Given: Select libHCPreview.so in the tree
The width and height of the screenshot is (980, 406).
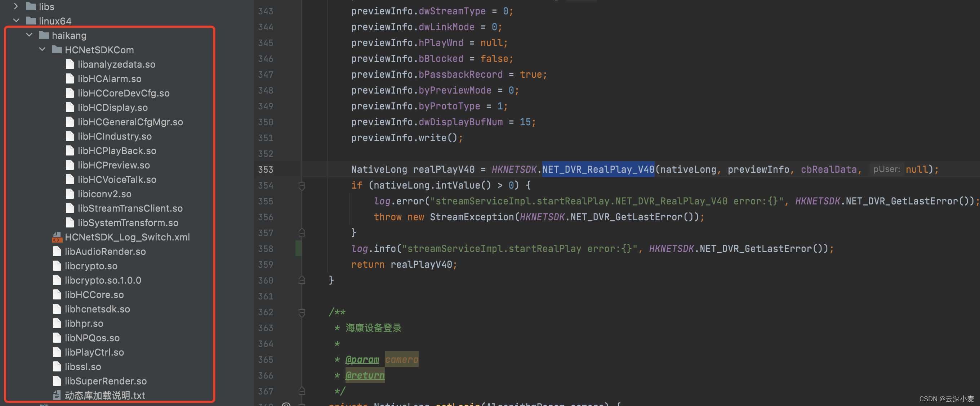Looking at the screenshot, I should pyautogui.click(x=114, y=165).
